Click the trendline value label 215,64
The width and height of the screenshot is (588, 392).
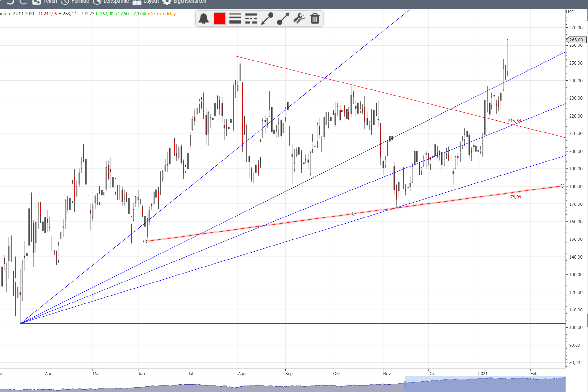click(514, 121)
